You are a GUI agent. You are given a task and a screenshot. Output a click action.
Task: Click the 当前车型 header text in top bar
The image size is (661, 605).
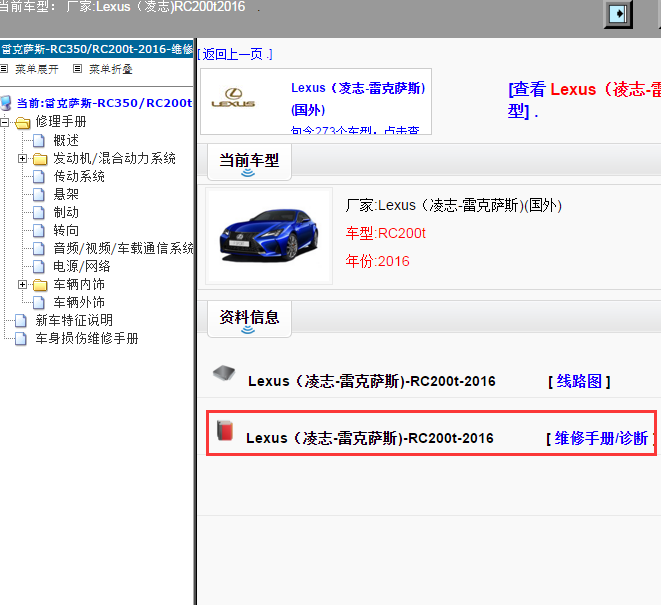pos(122,7)
